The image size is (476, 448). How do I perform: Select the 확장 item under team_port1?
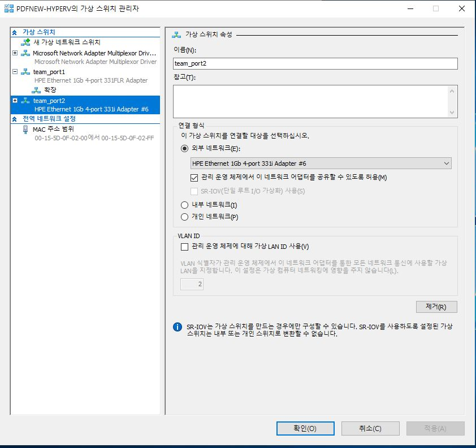pyautogui.click(x=50, y=90)
